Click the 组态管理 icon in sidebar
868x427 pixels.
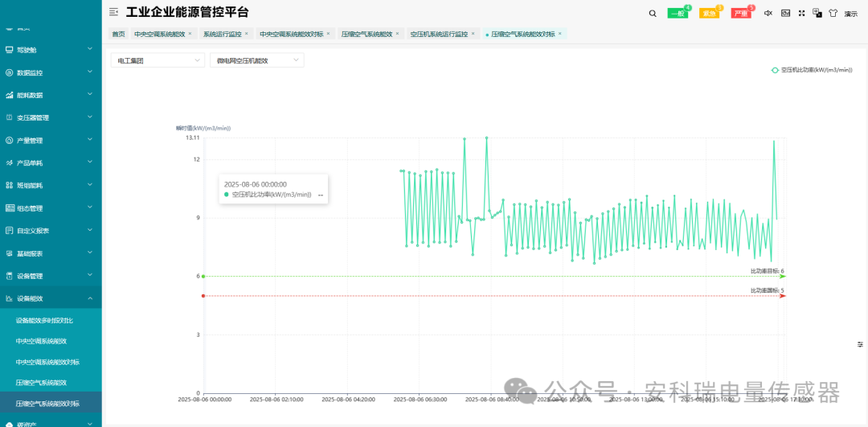point(9,208)
